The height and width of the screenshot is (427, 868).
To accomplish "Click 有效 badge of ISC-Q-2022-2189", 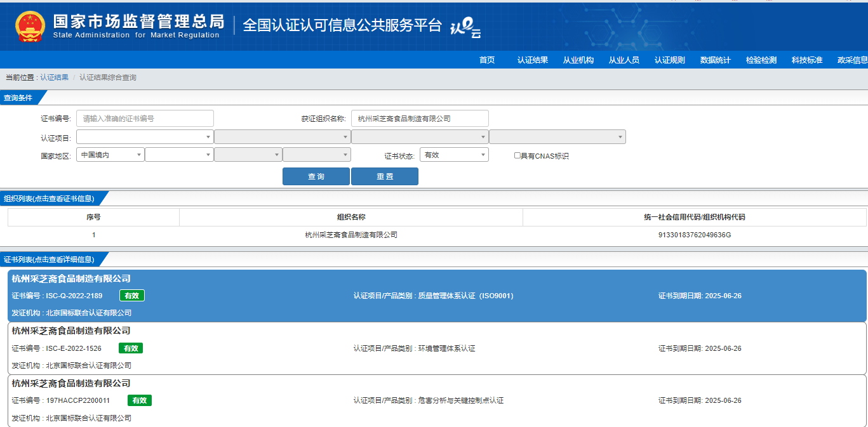I will [132, 296].
